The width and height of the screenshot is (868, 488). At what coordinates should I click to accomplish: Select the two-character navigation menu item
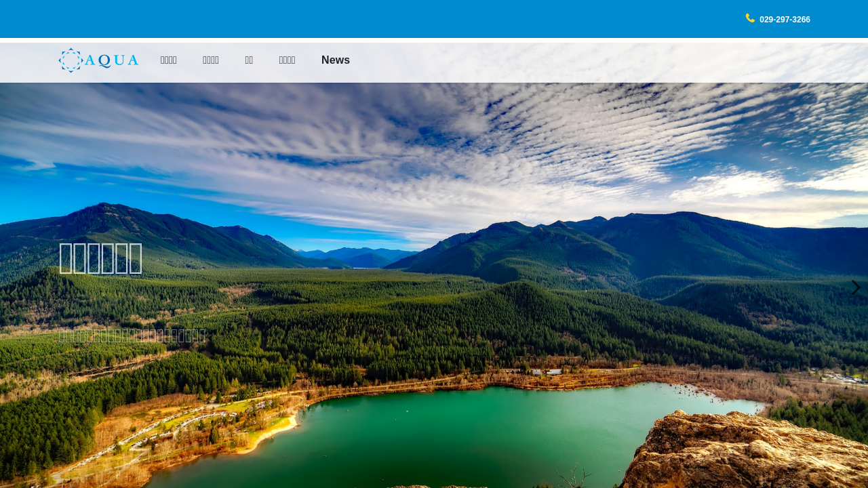tap(249, 60)
